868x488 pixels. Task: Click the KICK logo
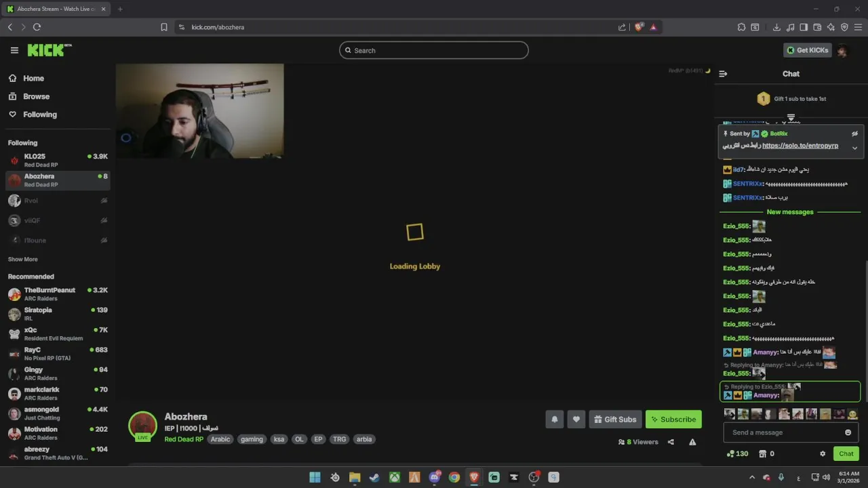(49, 50)
